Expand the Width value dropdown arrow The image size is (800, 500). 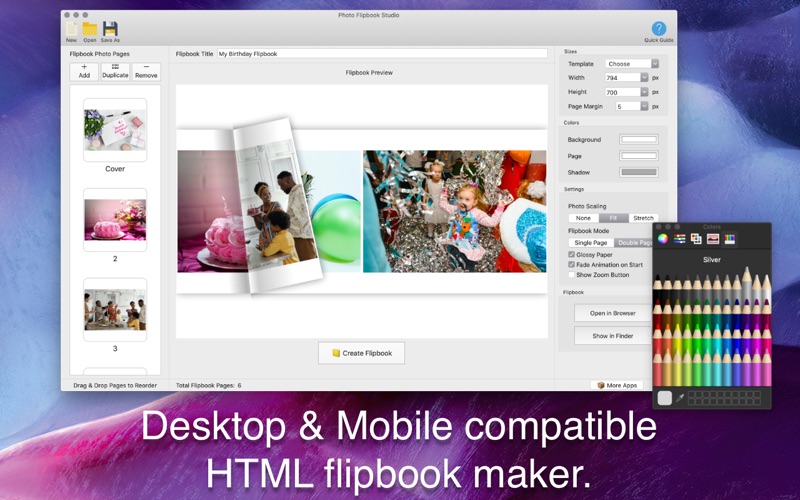644,78
